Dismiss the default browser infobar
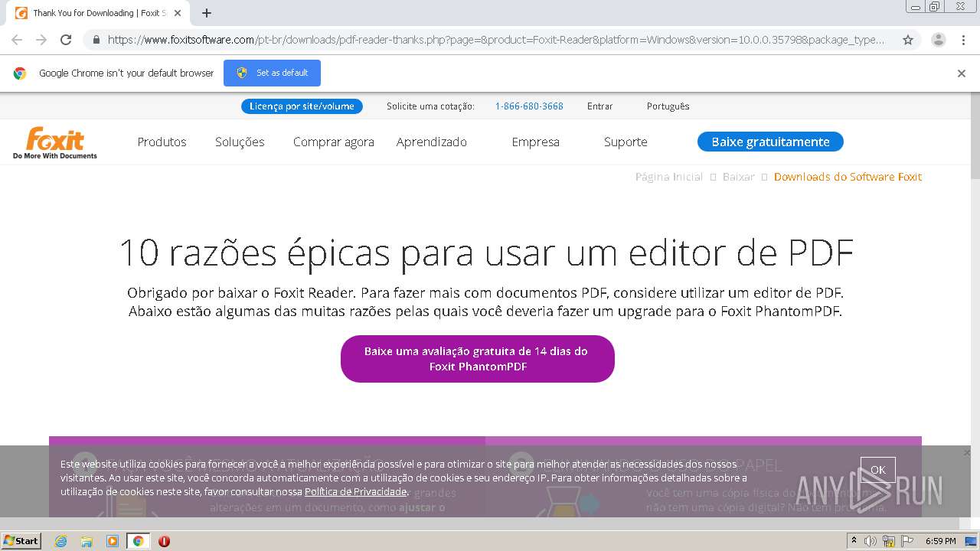980x551 pixels. click(962, 73)
